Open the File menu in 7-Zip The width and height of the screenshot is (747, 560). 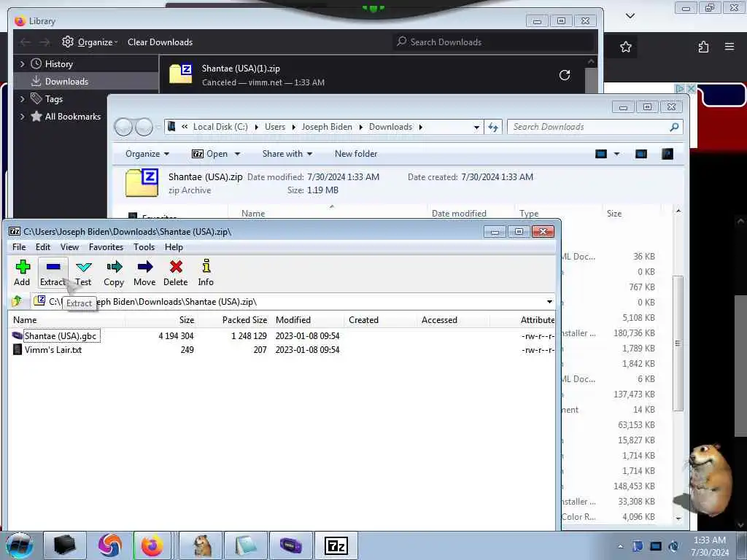tap(19, 246)
